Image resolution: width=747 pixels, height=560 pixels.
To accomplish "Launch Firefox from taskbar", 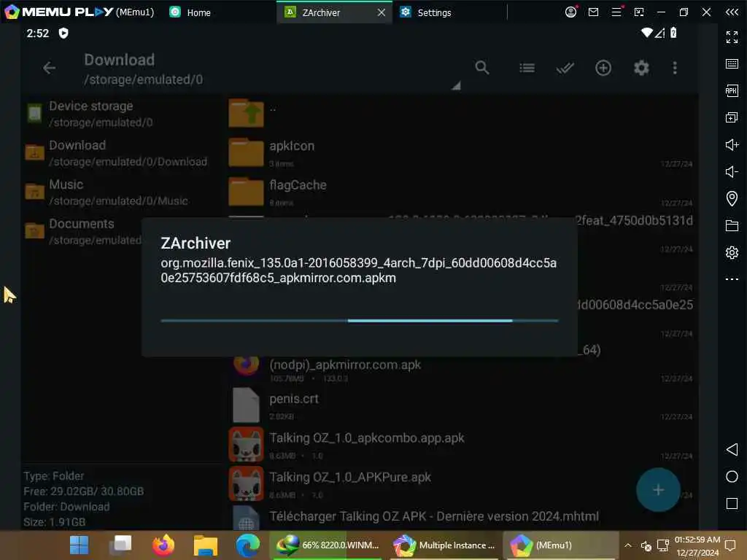I will click(163, 545).
